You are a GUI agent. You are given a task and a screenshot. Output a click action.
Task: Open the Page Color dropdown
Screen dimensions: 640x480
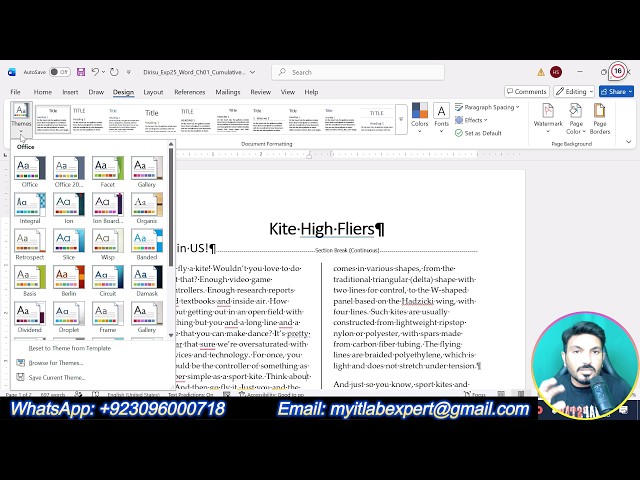(576, 119)
